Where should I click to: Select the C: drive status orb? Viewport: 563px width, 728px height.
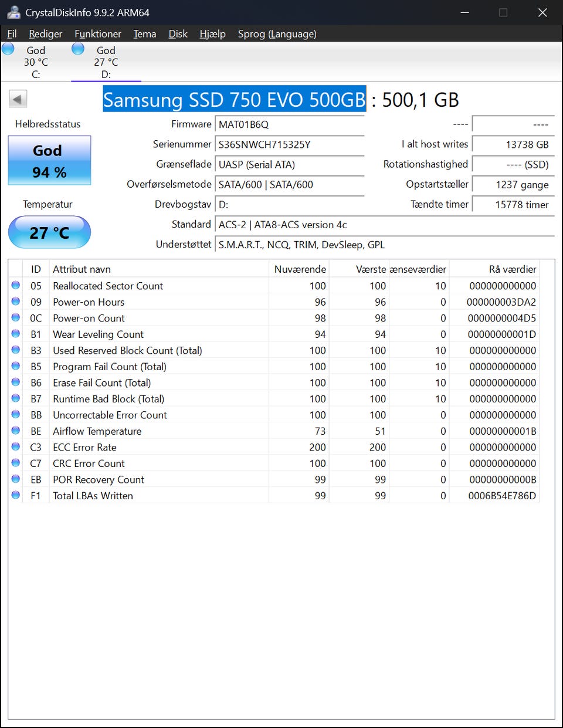(x=8, y=49)
